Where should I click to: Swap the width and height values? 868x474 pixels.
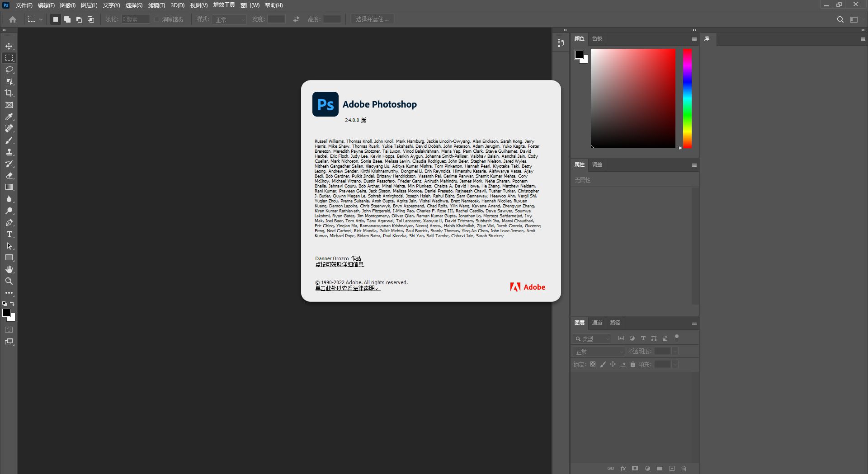click(x=296, y=19)
